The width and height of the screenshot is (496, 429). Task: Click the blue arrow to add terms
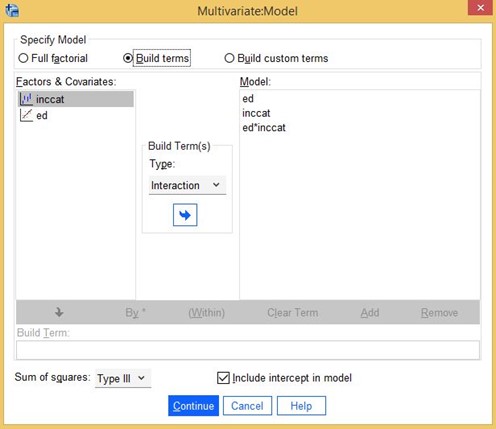pos(185,215)
